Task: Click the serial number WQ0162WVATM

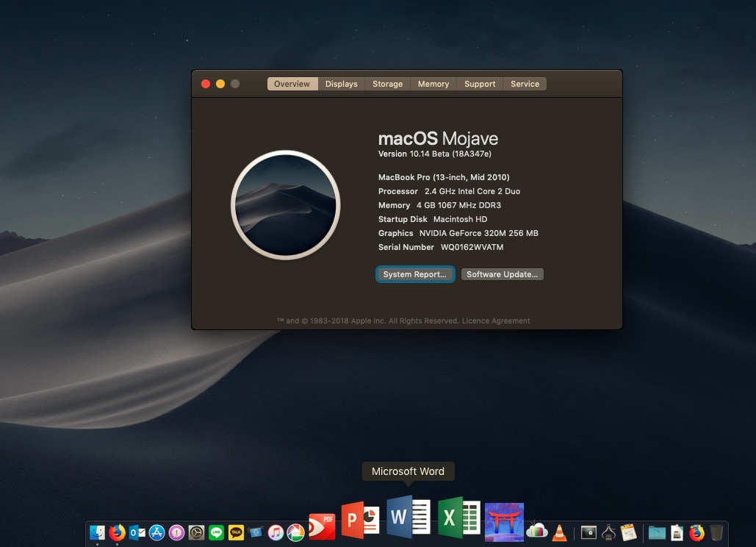Action: (x=472, y=247)
